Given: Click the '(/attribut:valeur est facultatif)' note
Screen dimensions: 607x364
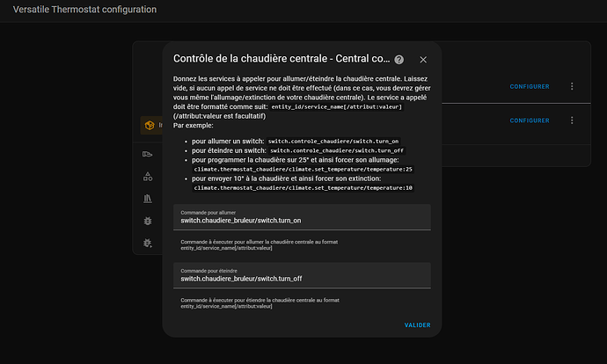Looking at the screenshot, I should point(220,116).
